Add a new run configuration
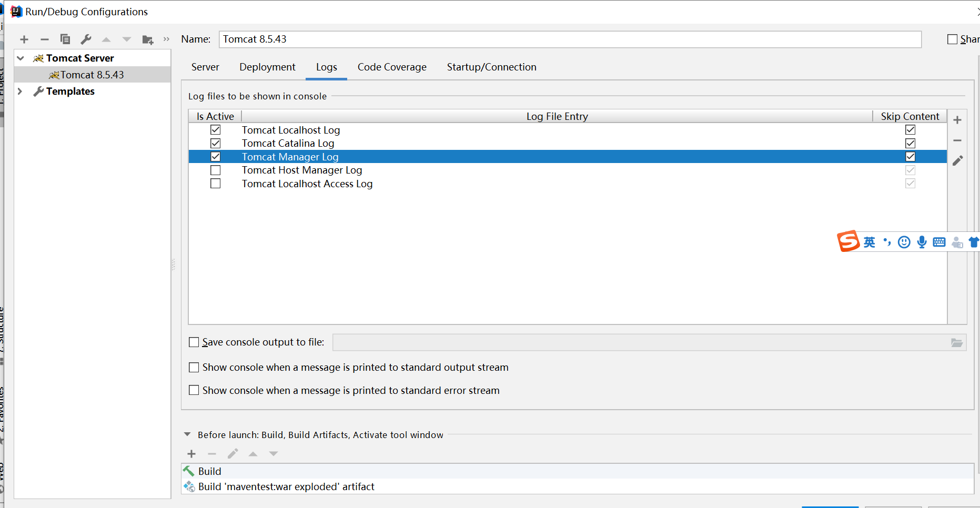 point(24,39)
